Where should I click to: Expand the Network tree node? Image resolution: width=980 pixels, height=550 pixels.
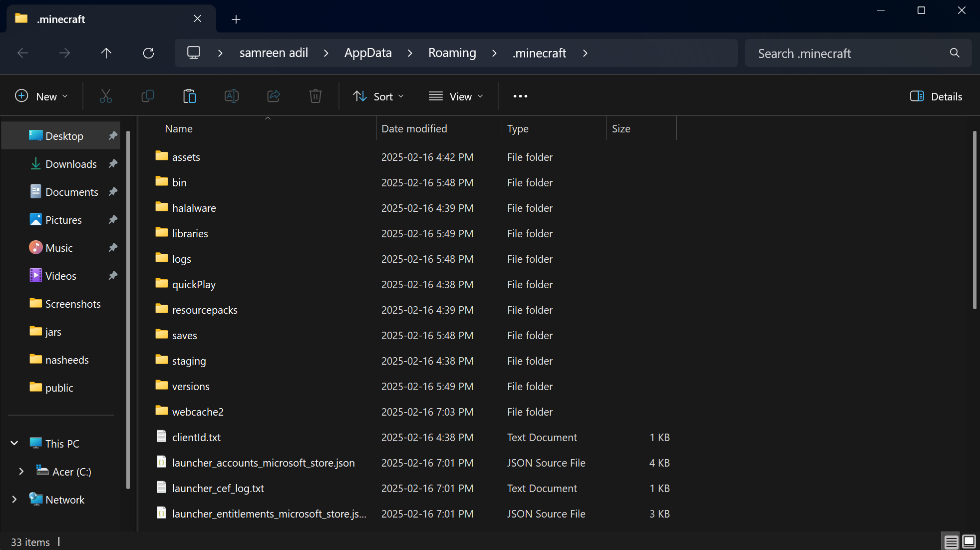click(x=14, y=499)
